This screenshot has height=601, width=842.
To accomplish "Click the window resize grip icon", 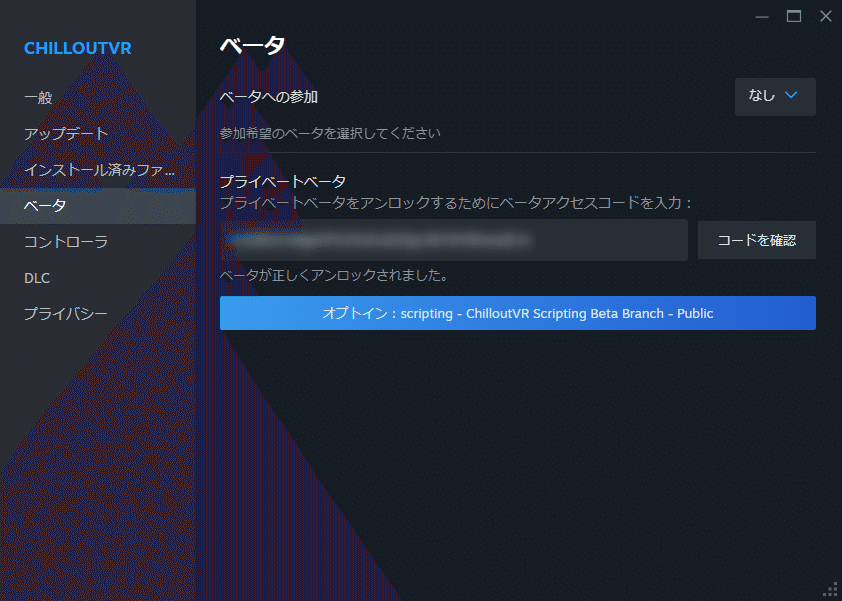I will click(x=831, y=590).
